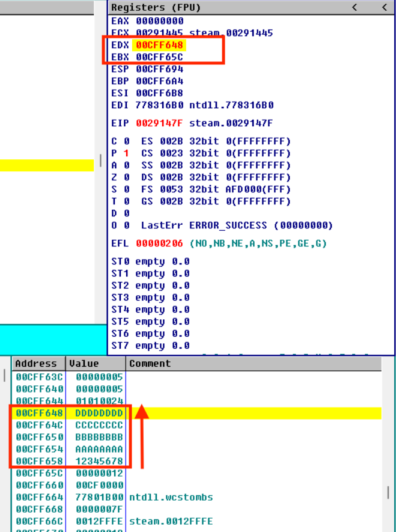Image resolution: width=396 pixels, height=532 pixels.
Task: Click the first left arrow in Registers header
Action: (x=355, y=7)
